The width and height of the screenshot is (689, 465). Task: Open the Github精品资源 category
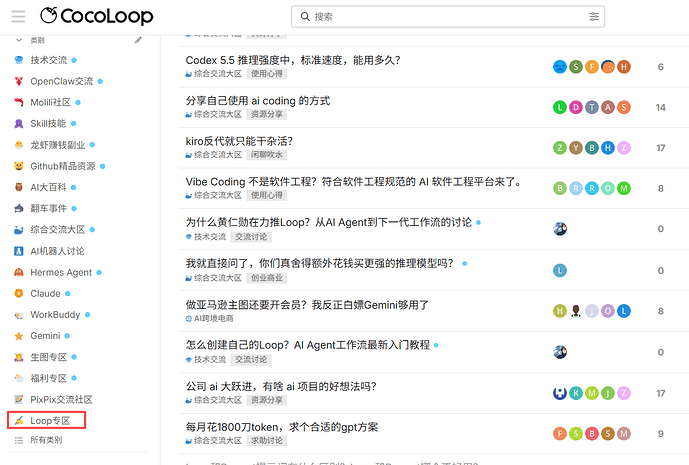(x=62, y=166)
